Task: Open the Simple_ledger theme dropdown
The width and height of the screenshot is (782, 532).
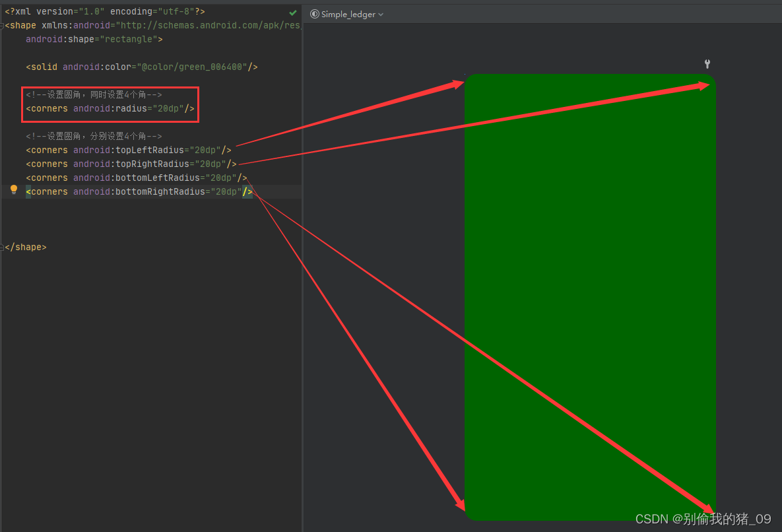Action: pyautogui.click(x=347, y=14)
